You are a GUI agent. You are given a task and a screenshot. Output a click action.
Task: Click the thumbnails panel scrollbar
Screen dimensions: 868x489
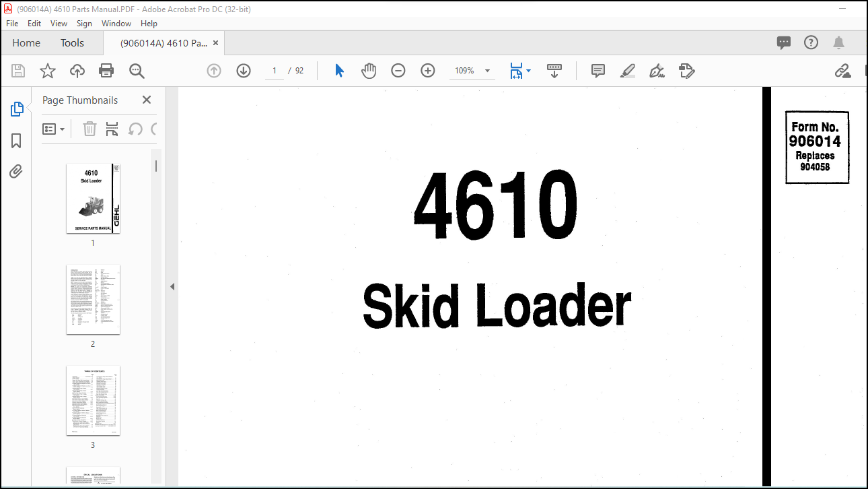coord(156,166)
